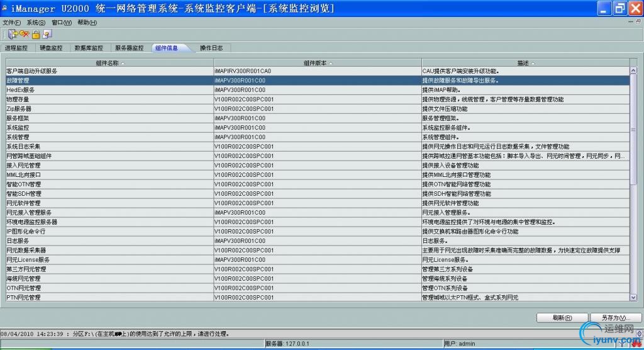Viewport: 644px width, 350px height.
Task: Select the 网元软件管理 row
Action: [x=318, y=203]
